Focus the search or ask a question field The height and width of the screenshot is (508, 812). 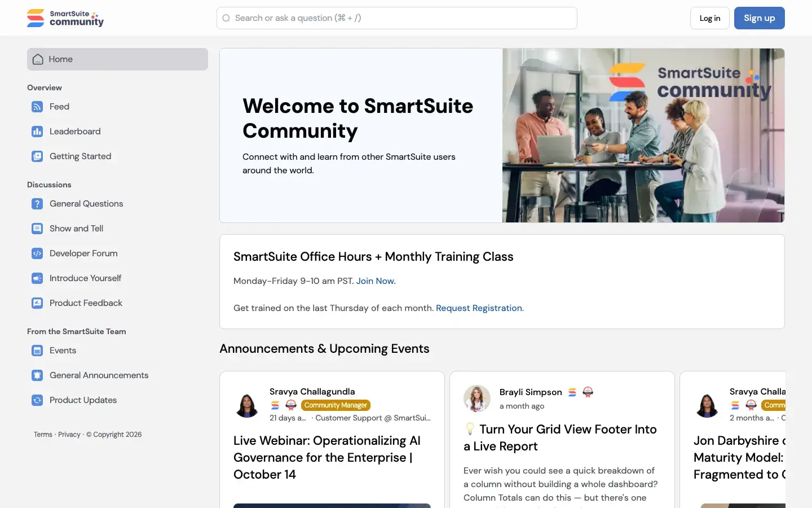pos(397,18)
